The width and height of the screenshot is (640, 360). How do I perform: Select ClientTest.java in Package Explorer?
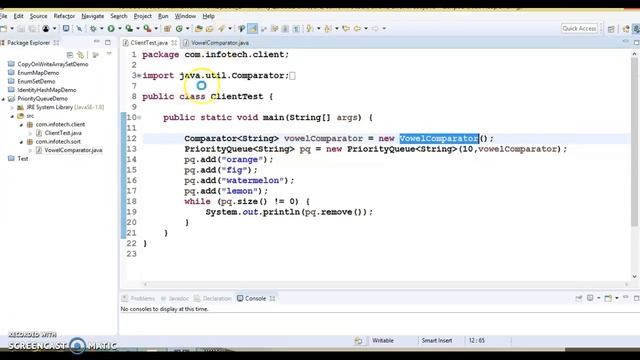click(63, 133)
